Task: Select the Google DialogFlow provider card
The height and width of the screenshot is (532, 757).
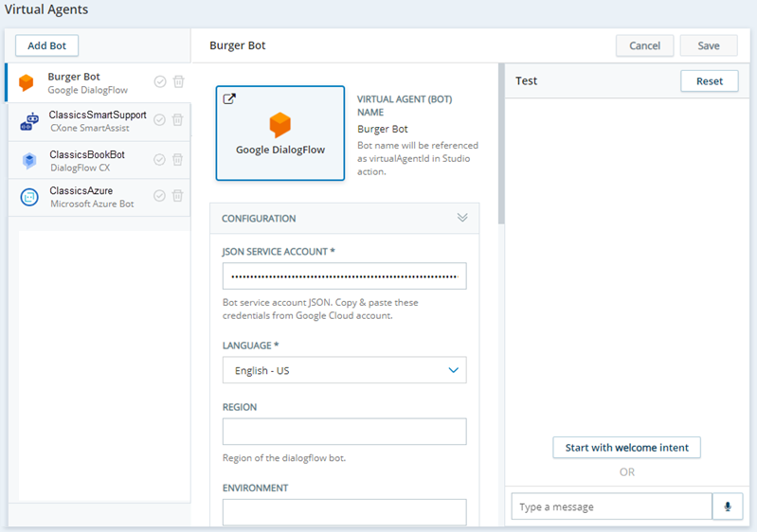Action: 280,133
